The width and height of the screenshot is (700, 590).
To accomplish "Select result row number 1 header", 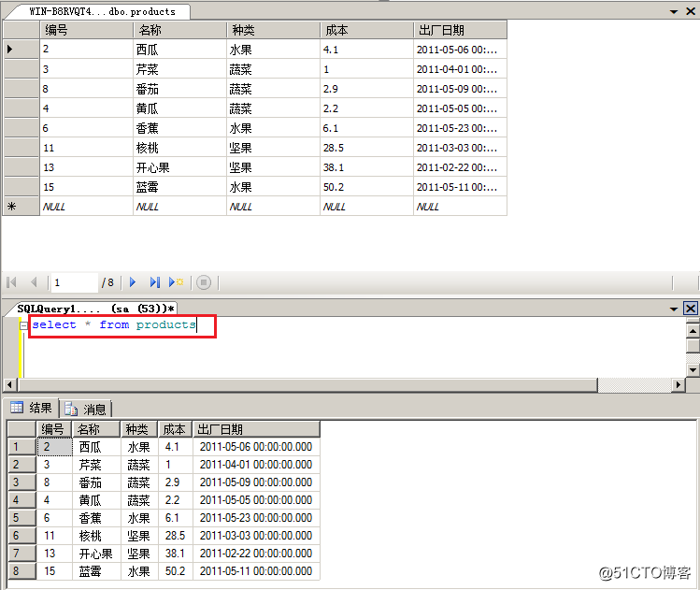I will click(x=21, y=447).
